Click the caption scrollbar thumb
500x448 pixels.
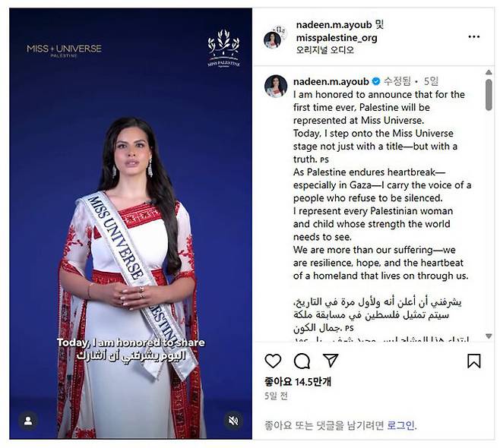pos(489,95)
